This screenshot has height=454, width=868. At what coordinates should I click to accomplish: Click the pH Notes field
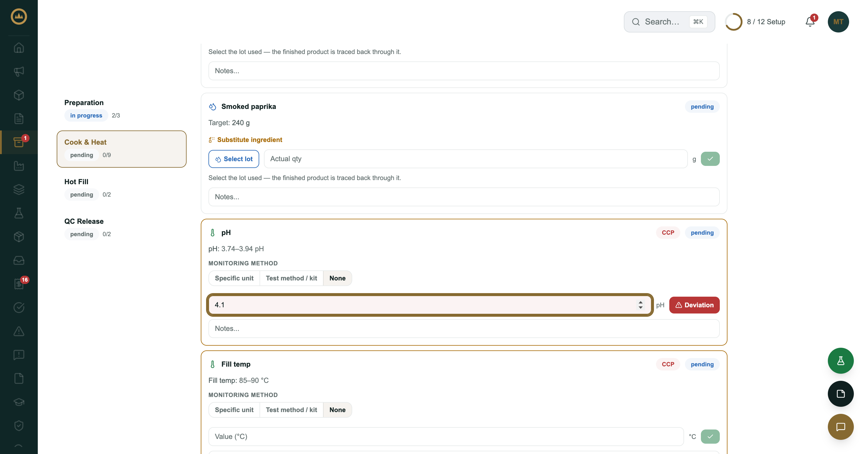coord(464,329)
